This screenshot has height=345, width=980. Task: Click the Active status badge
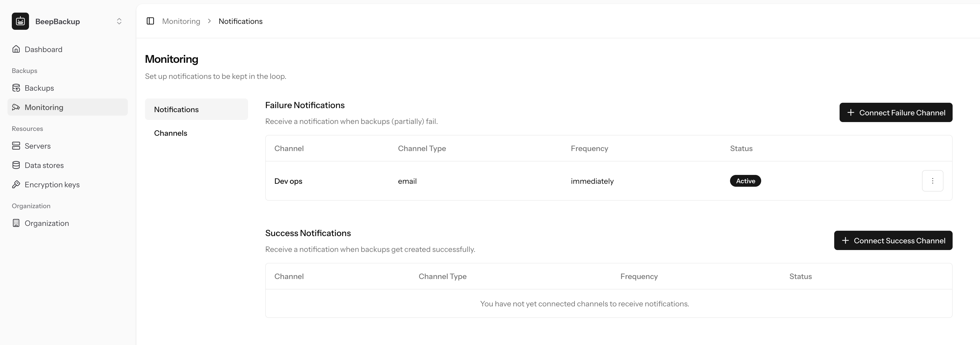745,181
